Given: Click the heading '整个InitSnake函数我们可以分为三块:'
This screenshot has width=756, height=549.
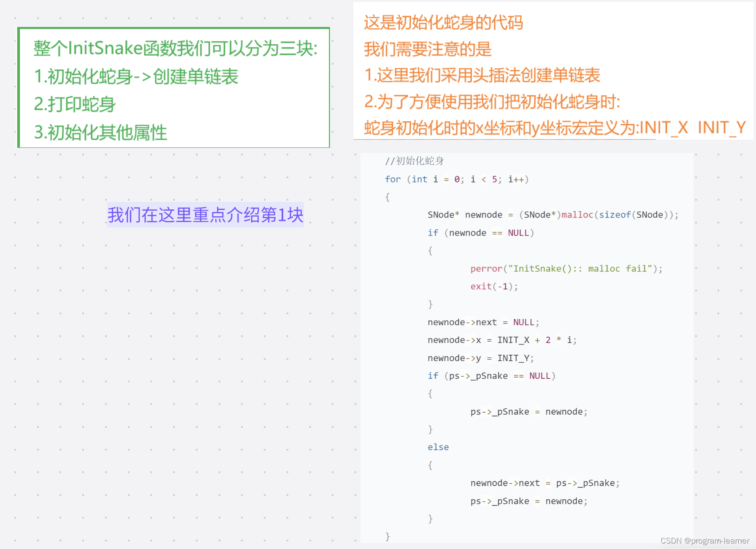Looking at the screenshot, I should point(175,48).
